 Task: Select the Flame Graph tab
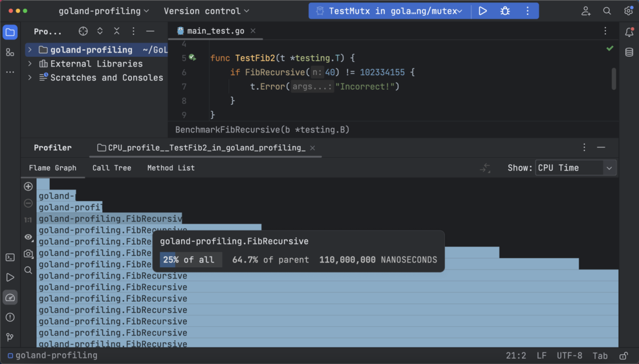[53, 168]
